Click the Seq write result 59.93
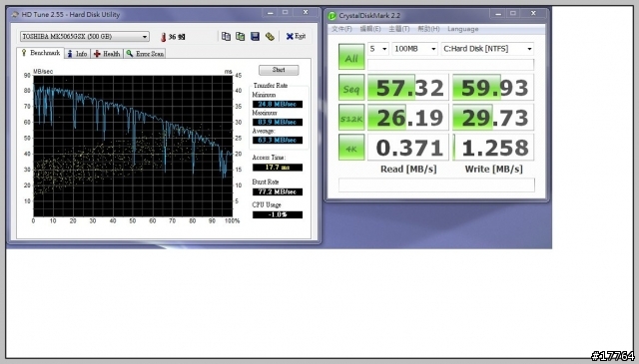 tap(493, 87)
